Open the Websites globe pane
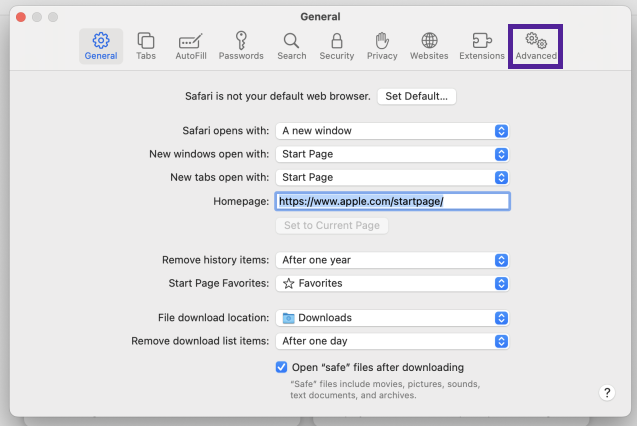This screenshot has height=426, width=637. click(x=429, y=46)
